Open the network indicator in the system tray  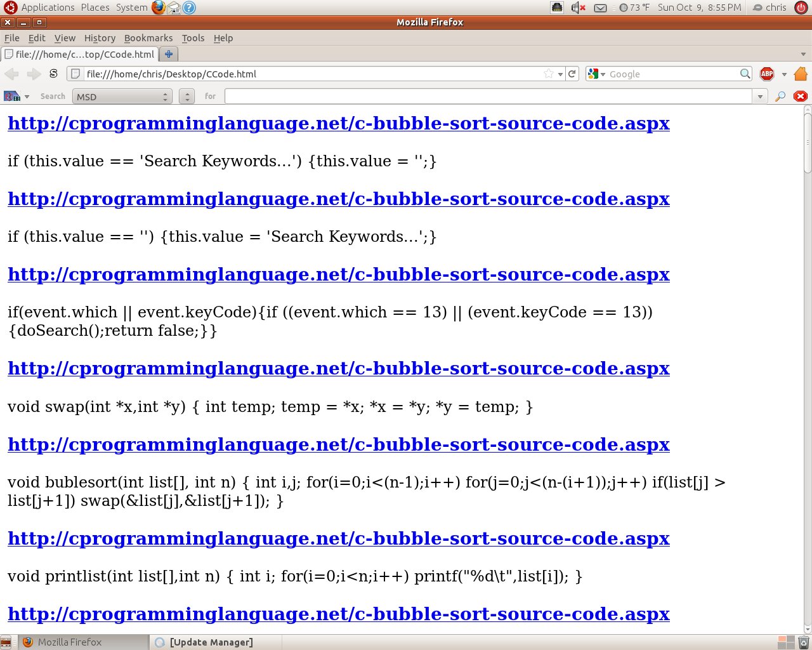click(x=557, y=8)
